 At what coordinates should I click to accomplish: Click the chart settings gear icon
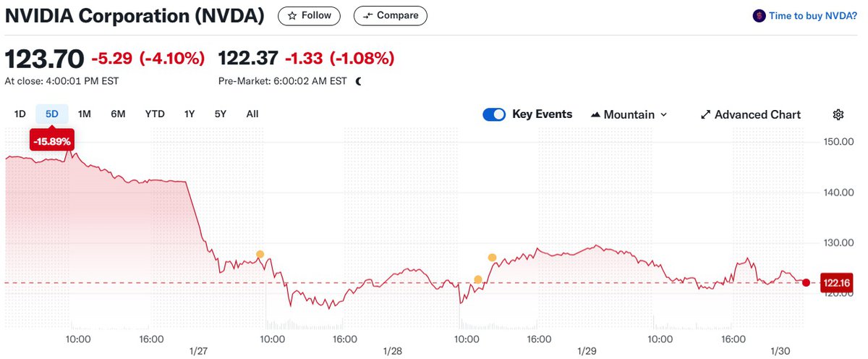(x=838, y=114)
